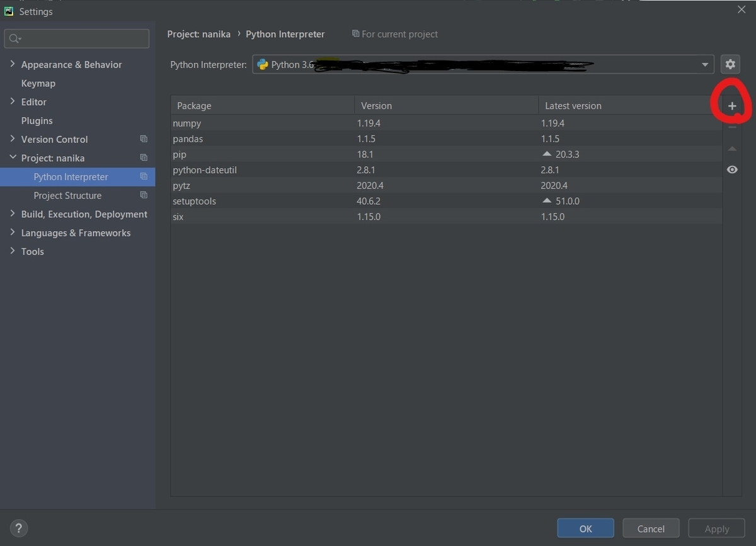The image size is (756, 546).
Task: Click the Latest version column header
Action: coord(630,106)
